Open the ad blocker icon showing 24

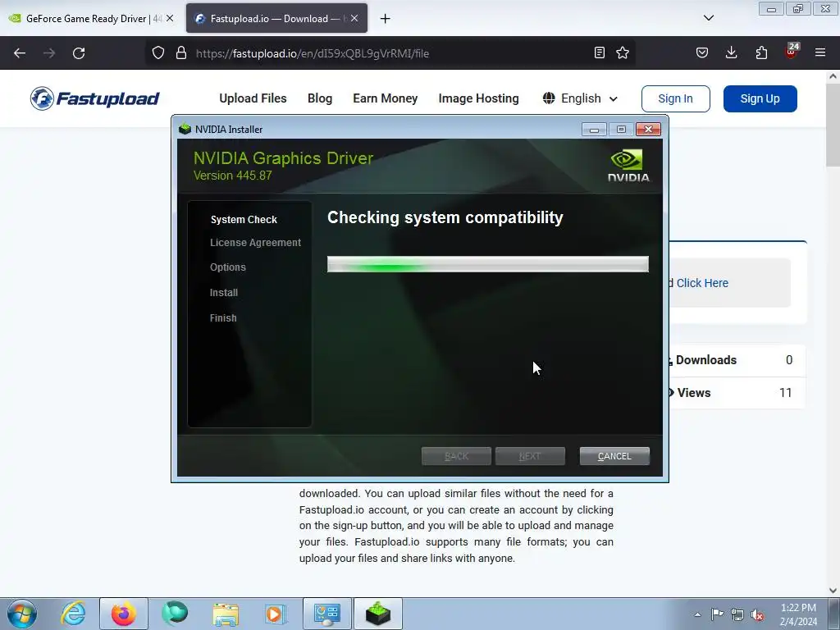792,52
